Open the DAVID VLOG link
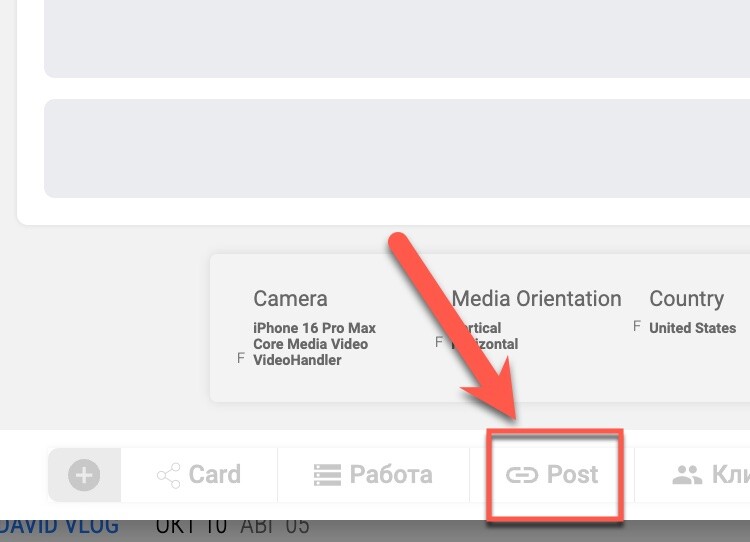 [60, 526]
